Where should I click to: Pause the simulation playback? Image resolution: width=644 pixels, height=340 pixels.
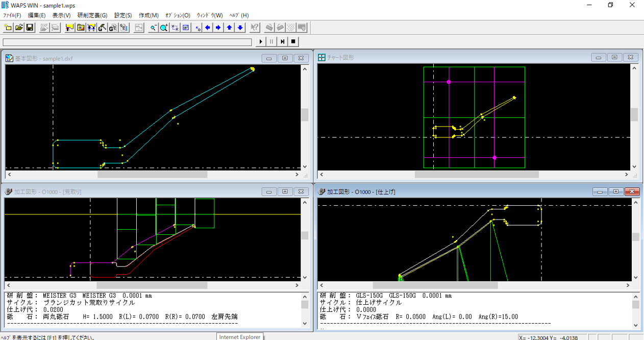coord(271,42)
